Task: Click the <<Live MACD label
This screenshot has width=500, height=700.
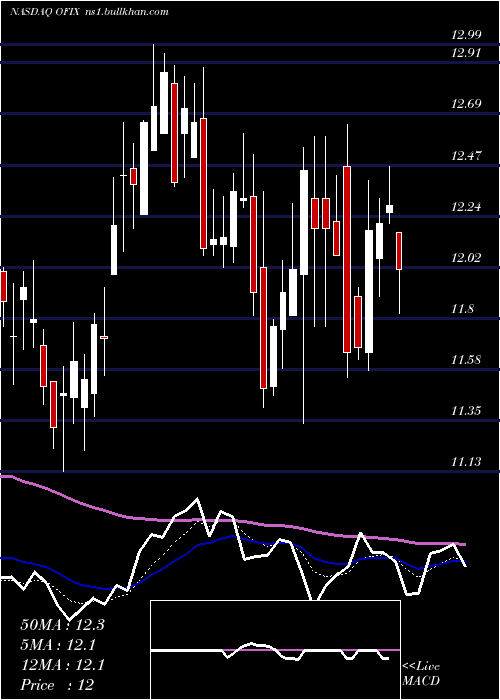Action: tap(421, 674)
